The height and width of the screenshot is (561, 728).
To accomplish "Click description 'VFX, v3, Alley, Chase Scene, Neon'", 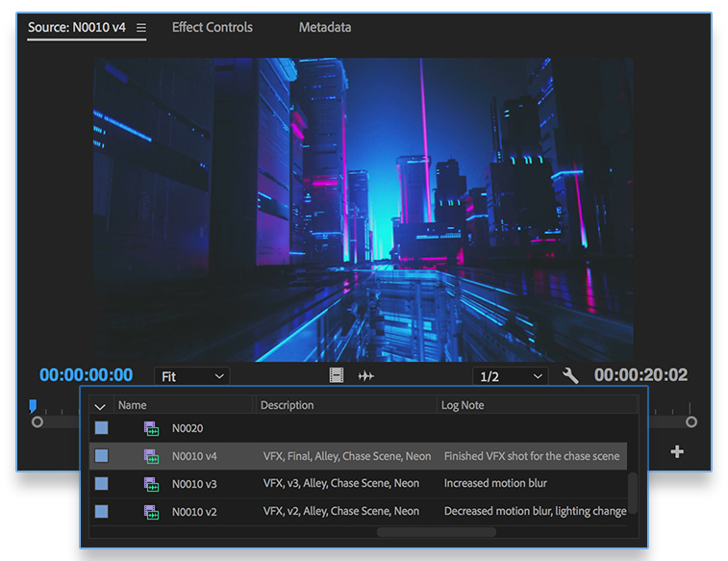I will 341,483.
